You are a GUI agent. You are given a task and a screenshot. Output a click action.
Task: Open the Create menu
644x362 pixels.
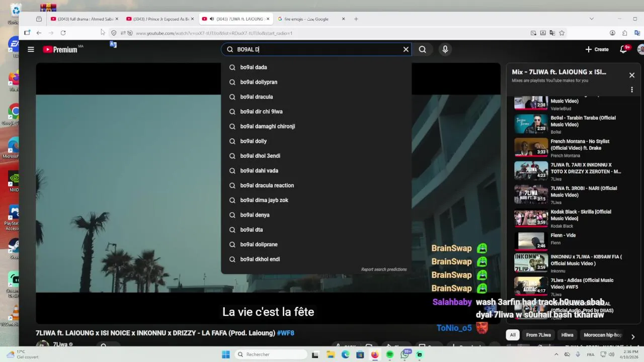[x=597, y=49]
